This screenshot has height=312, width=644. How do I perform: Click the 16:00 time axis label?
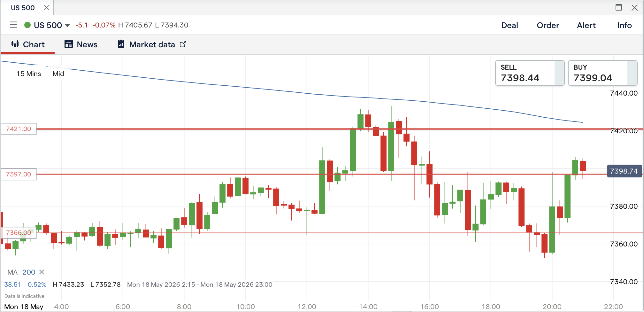(x=429, y=307)
